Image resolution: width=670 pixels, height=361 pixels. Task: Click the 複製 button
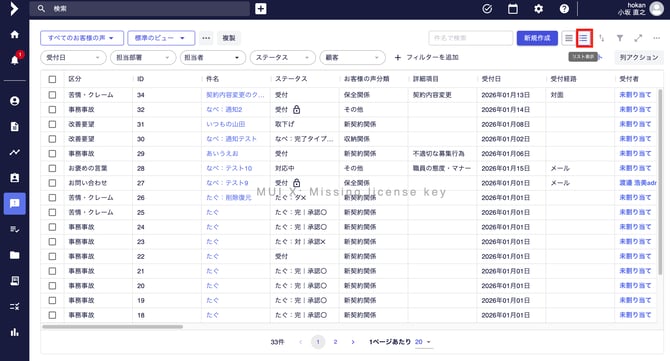click(229, 38)
